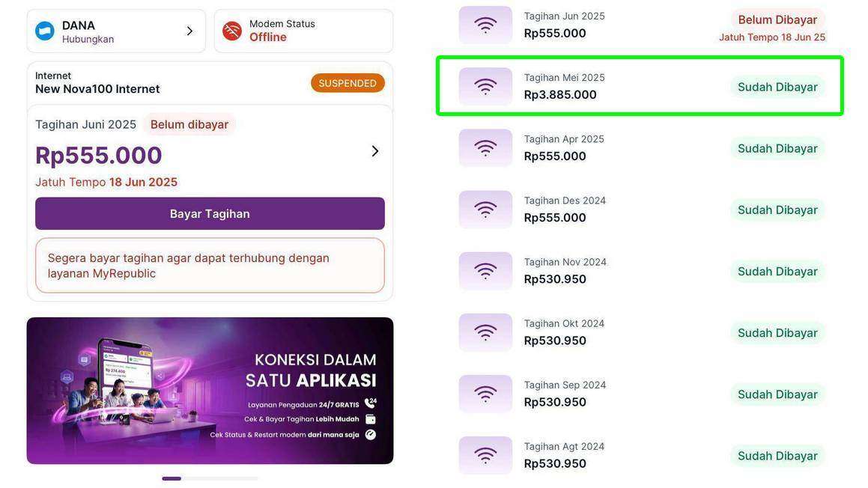Click the Hubungkan link under DANA
This screenshot has width=868, height=488.
click(85, 37)
